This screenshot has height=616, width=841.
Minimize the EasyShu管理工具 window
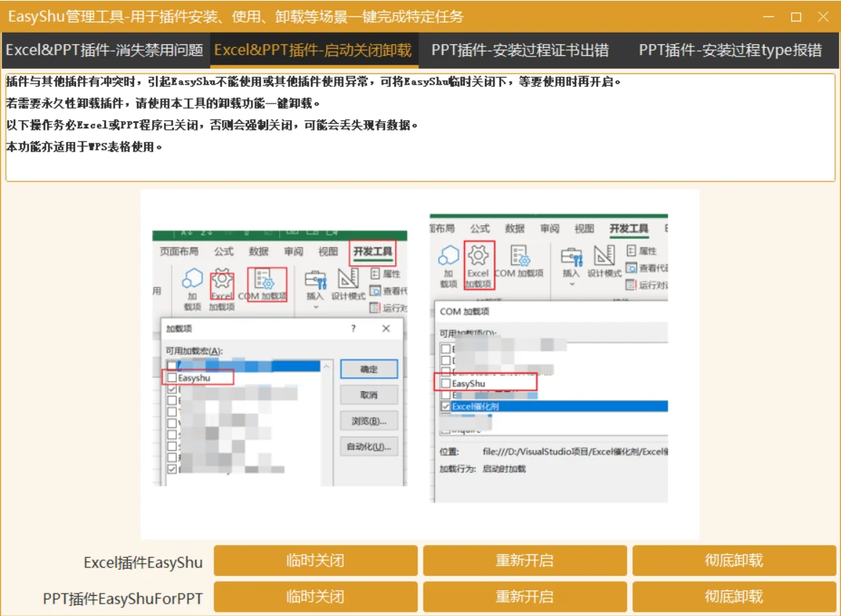tap(768, 17)
